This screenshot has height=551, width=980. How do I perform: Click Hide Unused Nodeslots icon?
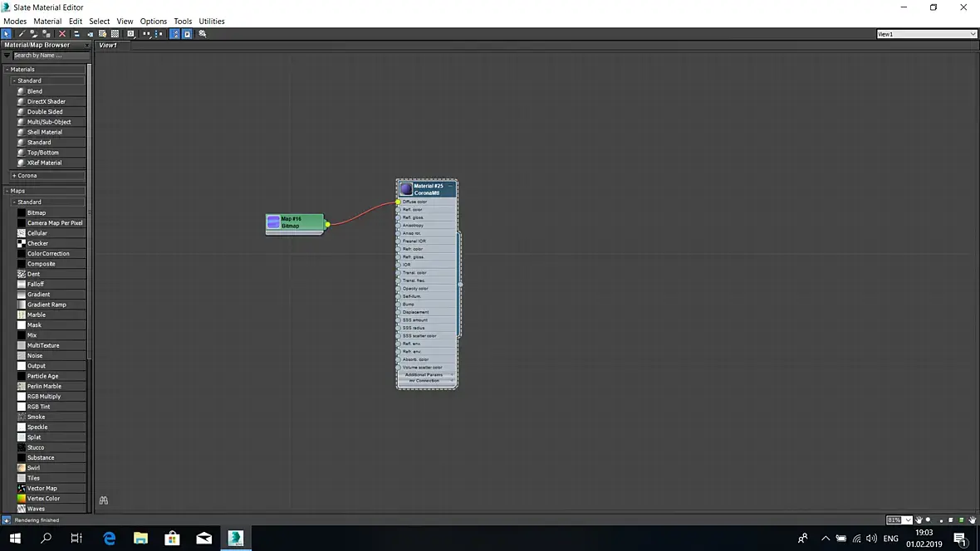90,34
